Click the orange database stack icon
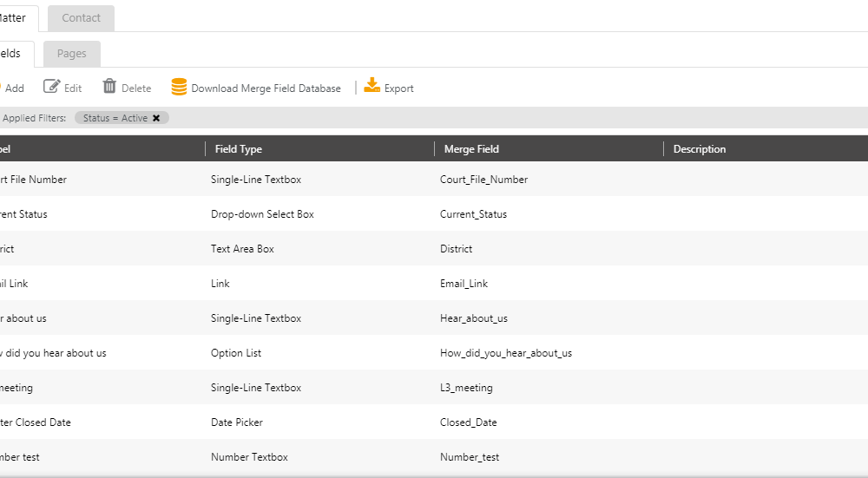Image resolution: width=868 pixels, height=478 pixels. point(179,87)
